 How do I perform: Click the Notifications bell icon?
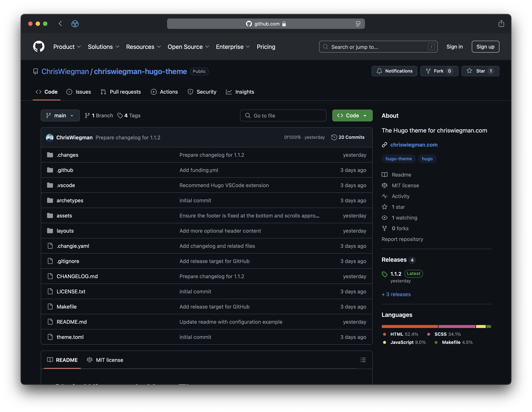pyautogui.click(x=379, y=71)
